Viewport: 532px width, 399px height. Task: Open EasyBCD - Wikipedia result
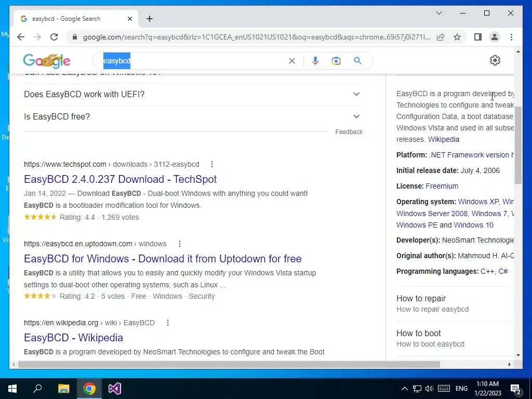click(73, 338)
